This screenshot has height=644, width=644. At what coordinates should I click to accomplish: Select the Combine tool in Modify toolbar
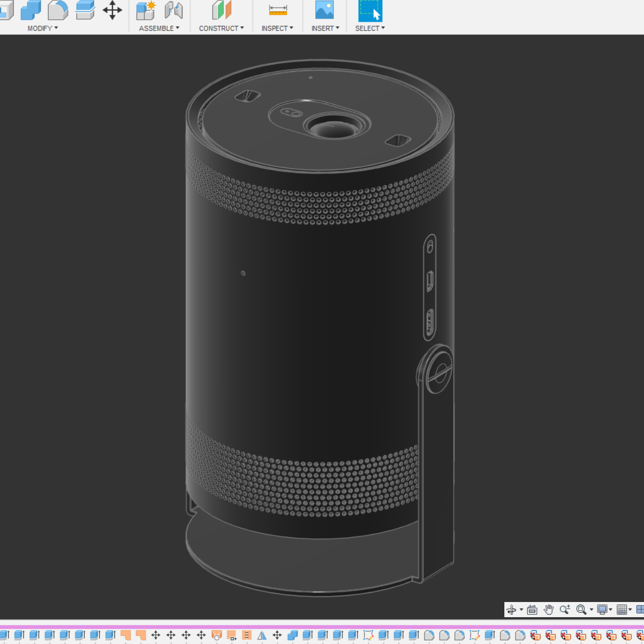[x=30, y=10]
